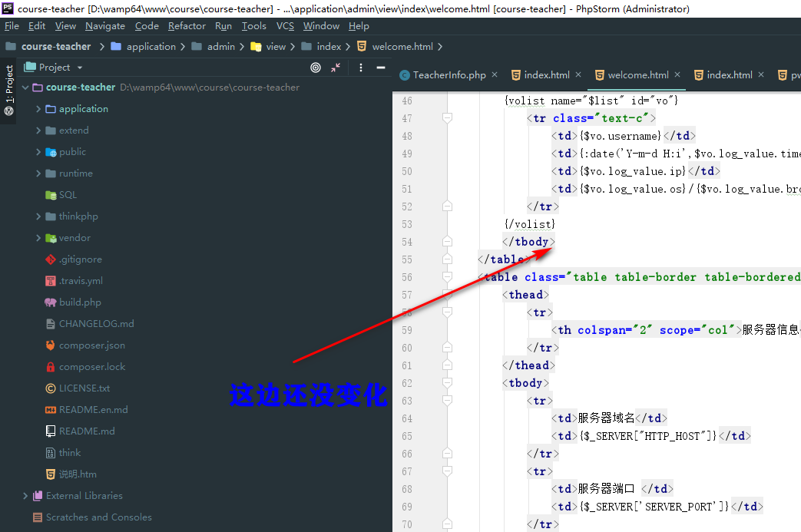
Task: Expand the runtime folder
Action: (38, 173)
